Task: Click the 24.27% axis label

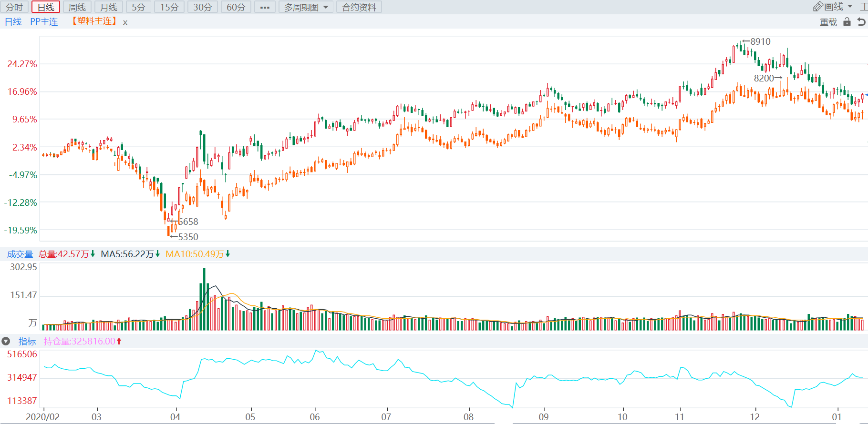Action: click(22, 64)
